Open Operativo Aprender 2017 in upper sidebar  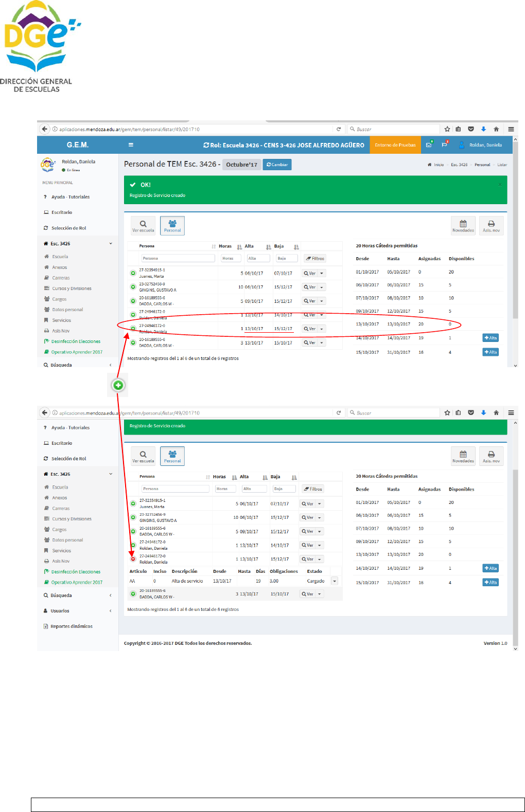tap(77, 352)
